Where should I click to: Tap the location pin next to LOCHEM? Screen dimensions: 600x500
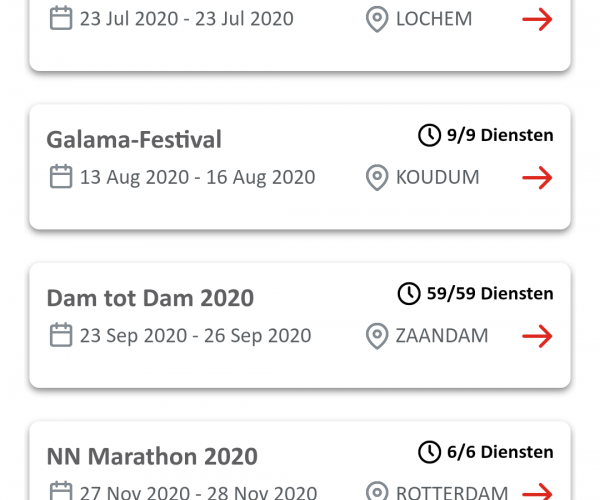[377, 19]
